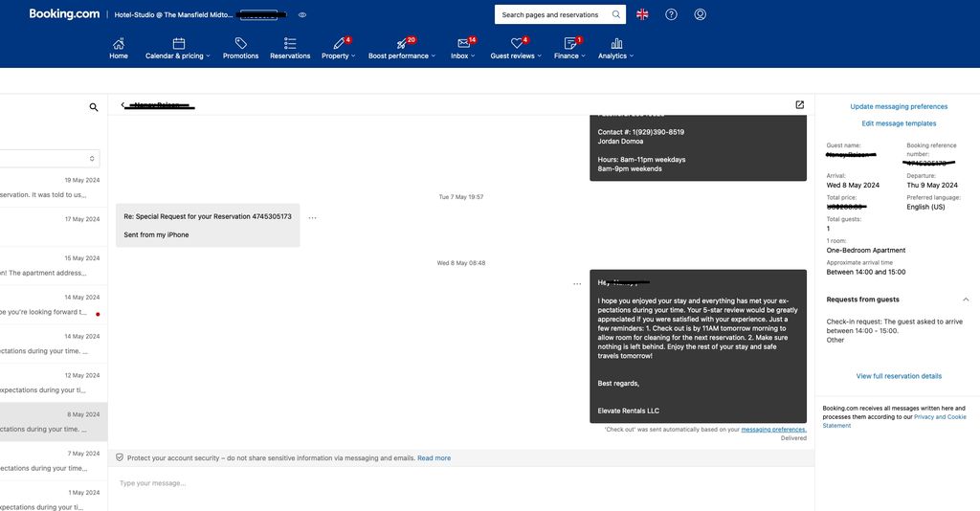Open Read more about account security
The width and height of the screenshot is (980, 511).
tap(434, 458)
